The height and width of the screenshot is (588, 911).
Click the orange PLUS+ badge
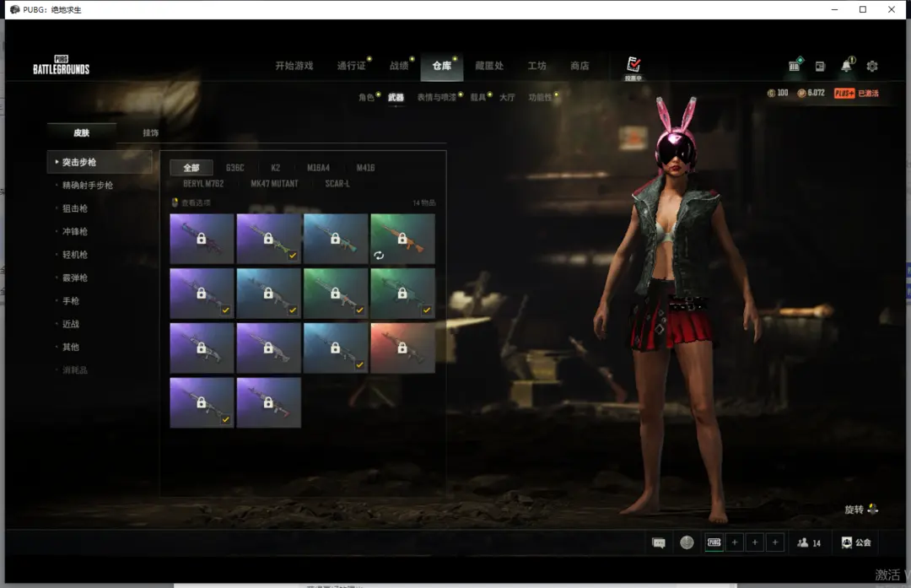(x=844, y=93)
